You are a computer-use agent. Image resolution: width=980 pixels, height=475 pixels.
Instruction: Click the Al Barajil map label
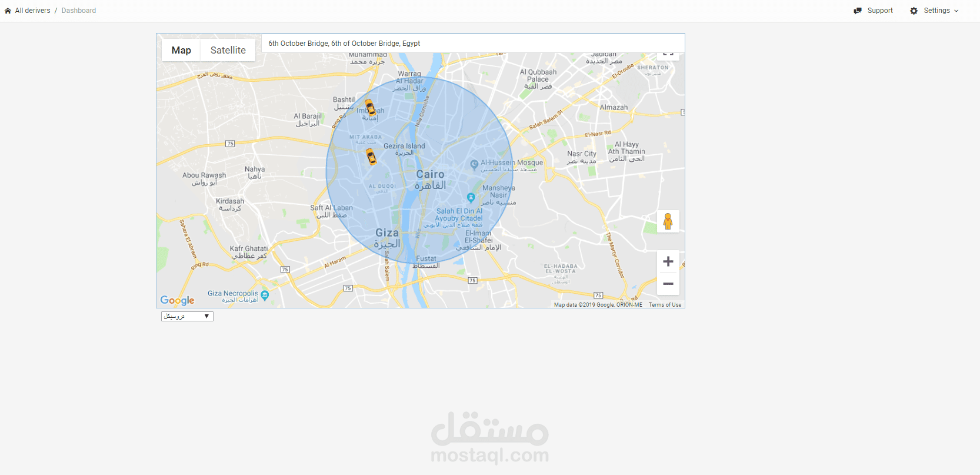pyautogui.click(x=308, y=119)
